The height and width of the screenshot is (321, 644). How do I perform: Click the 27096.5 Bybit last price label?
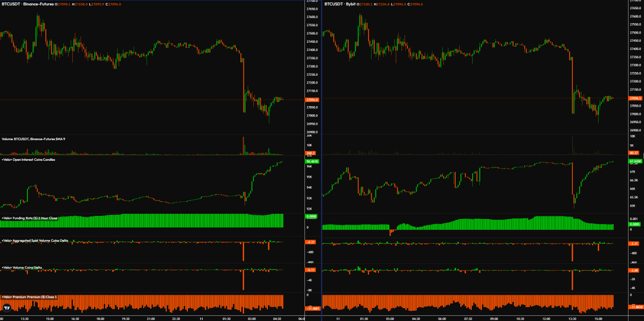tap(635, 99)
